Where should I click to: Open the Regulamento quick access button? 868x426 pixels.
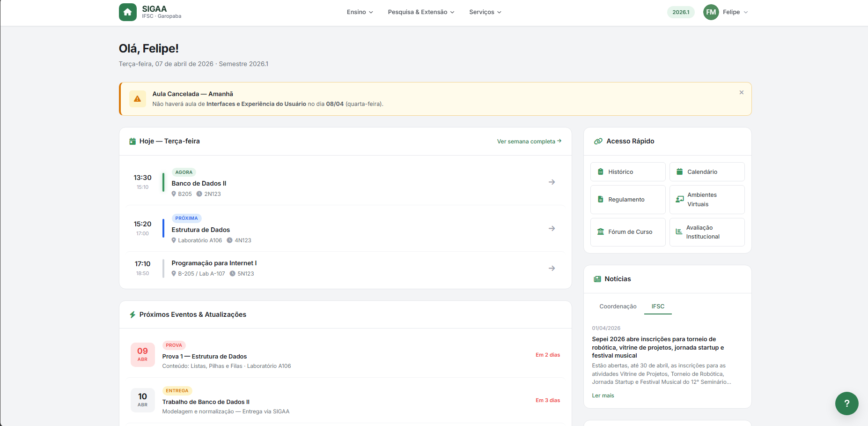click(628, 200)
